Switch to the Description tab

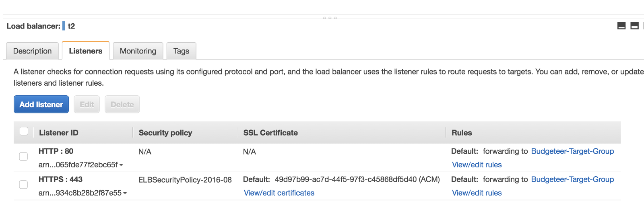(32, 51)
